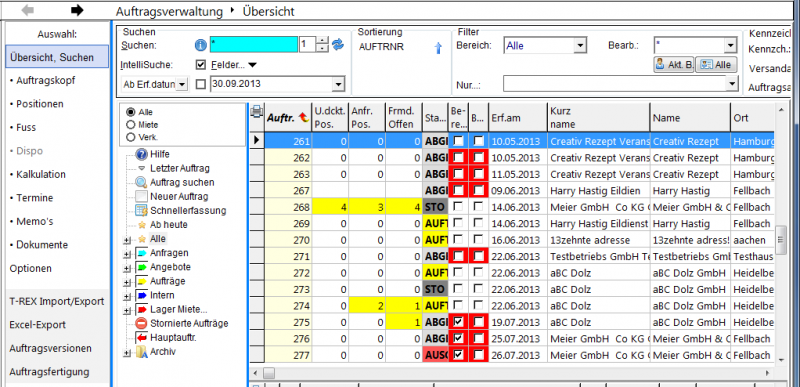The width and height of the screenshot is (800, 387).
Task: Open the Felder... dropdown arrow
Action: [x=252, y=65]
